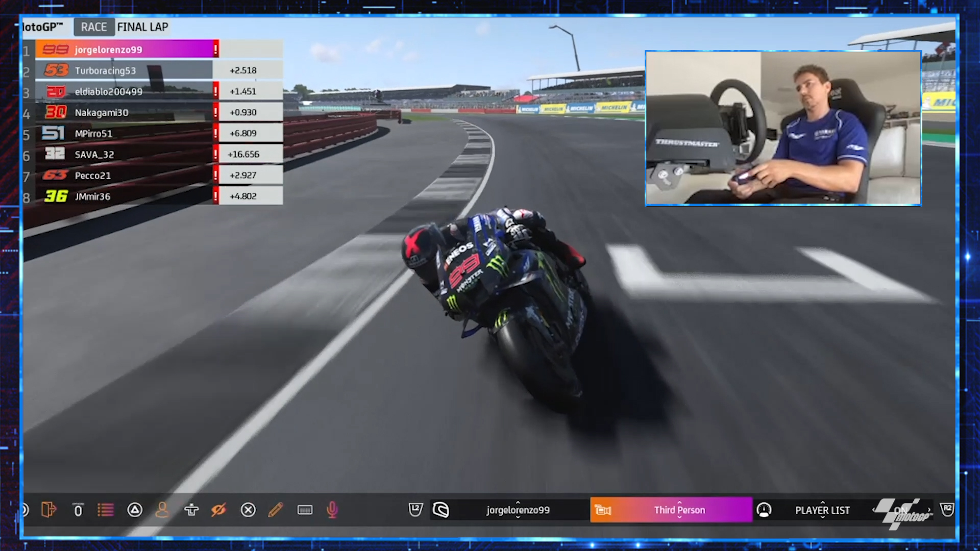The height and width of the screenshot is (551, 980).
Task: Click the speedometer gauge icon
Action: coord(764,510)
